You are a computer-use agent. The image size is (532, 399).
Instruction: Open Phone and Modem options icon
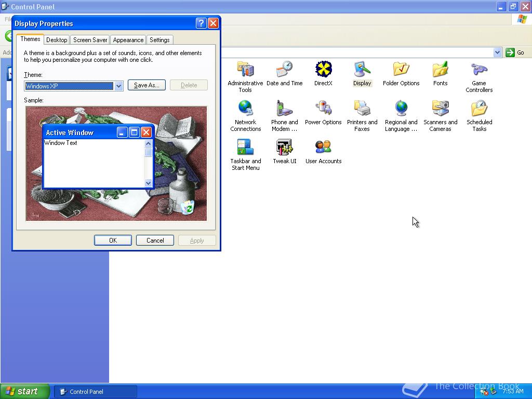284,116
